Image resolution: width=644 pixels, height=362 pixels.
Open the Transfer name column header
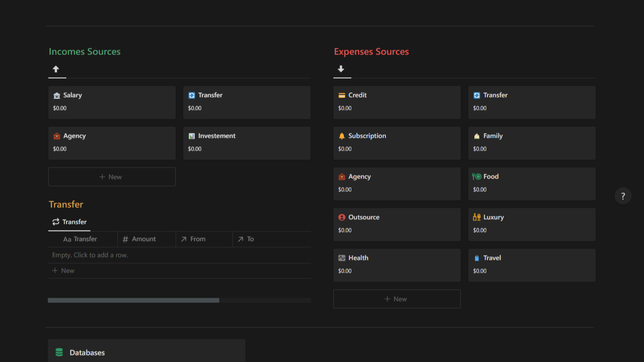click(x=83, y=239)
